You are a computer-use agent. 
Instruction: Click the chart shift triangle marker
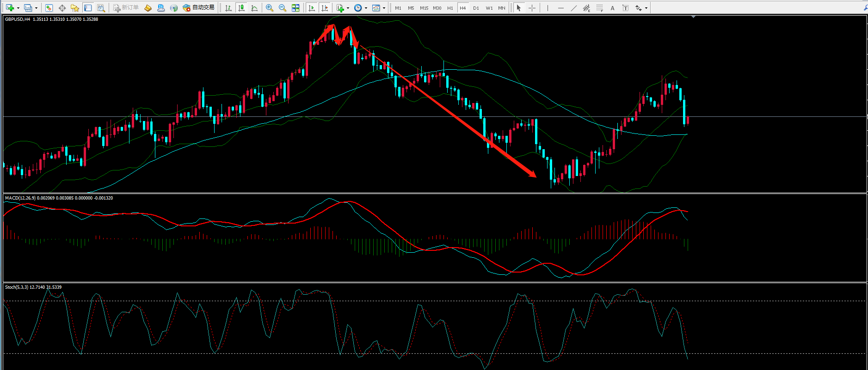click(x=693, y=17)
